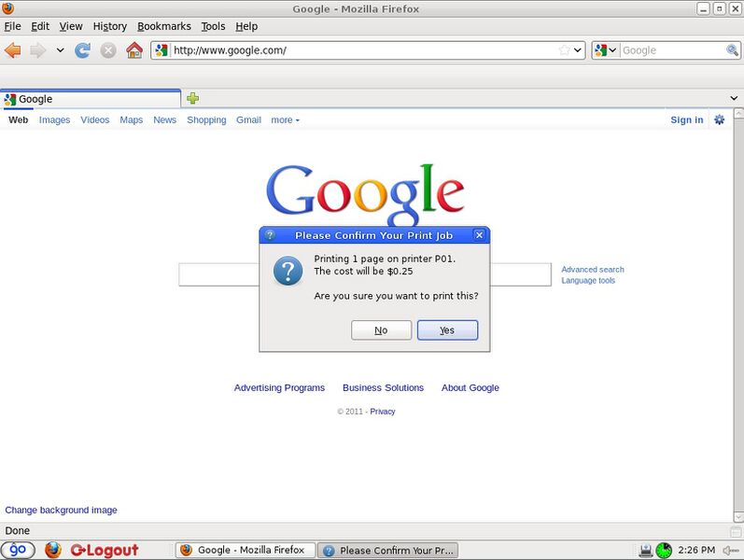Open the search engine selector dropdown

tap(606, 49)
